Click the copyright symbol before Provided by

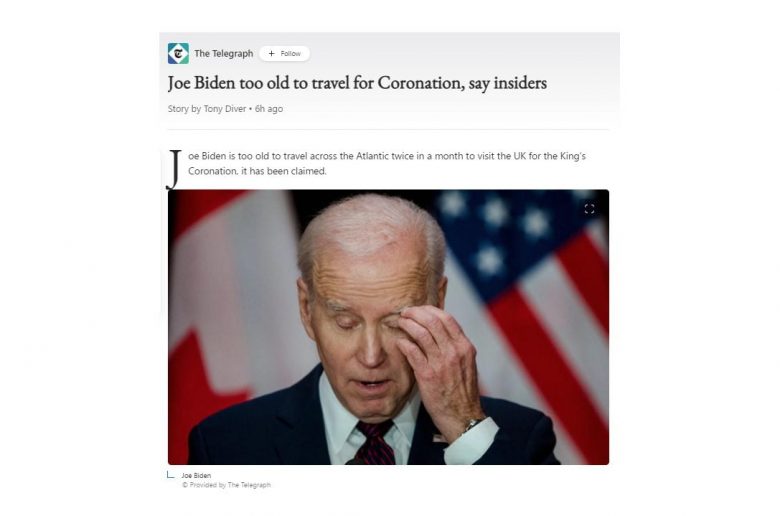point(185,485)
